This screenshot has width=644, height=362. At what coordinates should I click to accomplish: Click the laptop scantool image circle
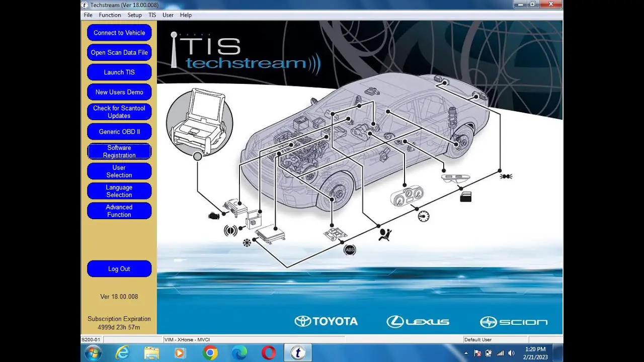(200, 122)
